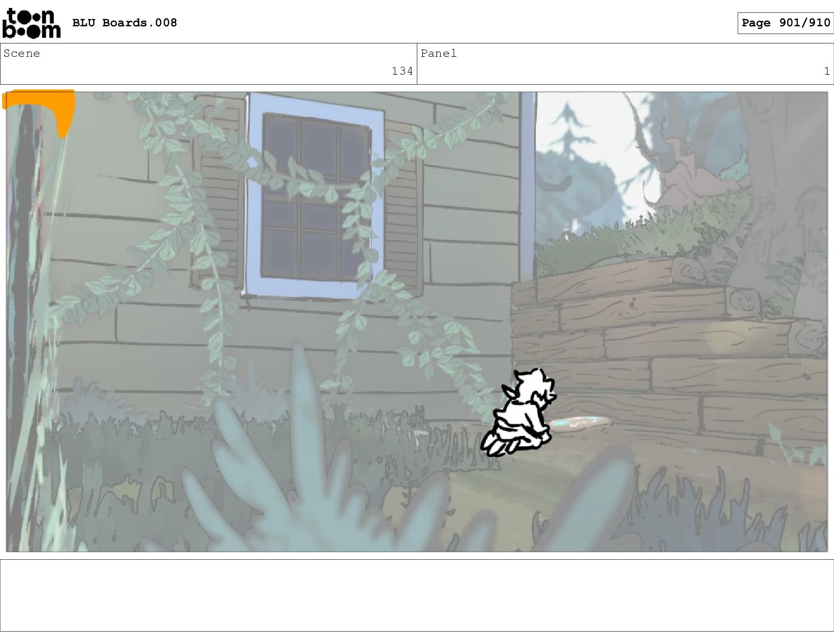Click the storyboard panel image
Screen dimensions: 834x644
pos(417,321)
